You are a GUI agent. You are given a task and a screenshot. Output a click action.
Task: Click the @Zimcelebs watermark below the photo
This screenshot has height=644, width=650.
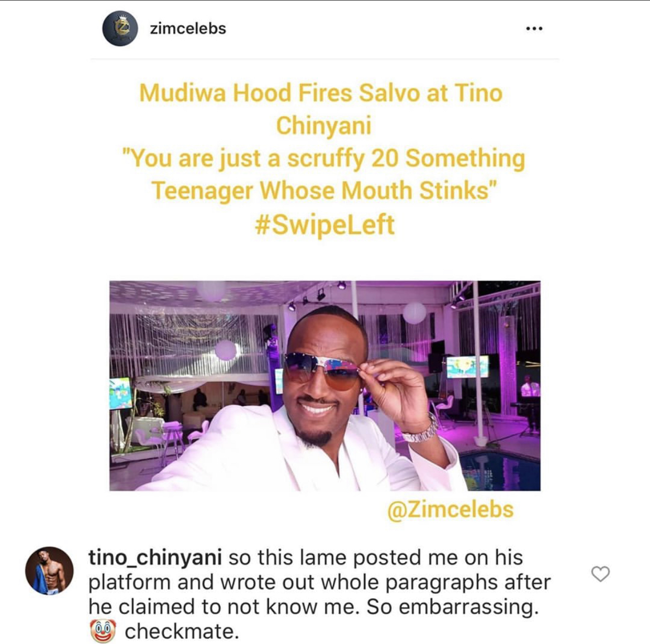click(x=451, y=509)
